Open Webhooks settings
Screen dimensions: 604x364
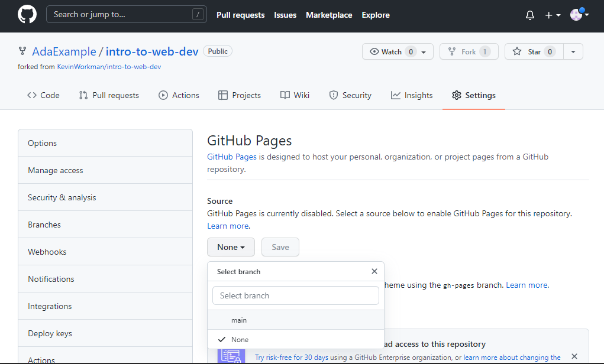click(105, 252)
